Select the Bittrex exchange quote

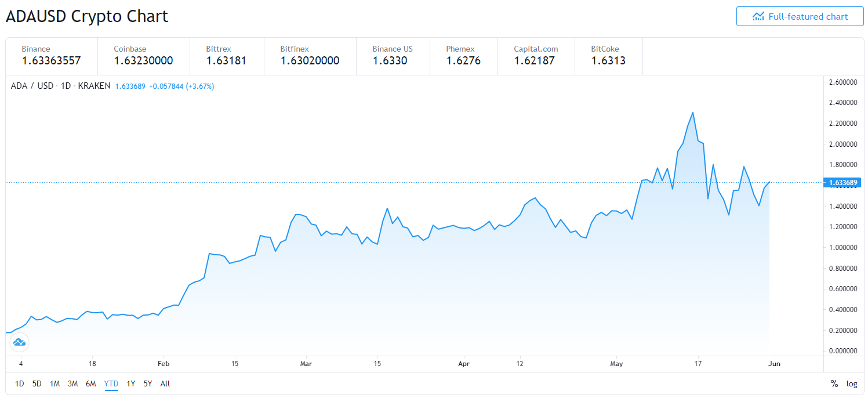226,56
